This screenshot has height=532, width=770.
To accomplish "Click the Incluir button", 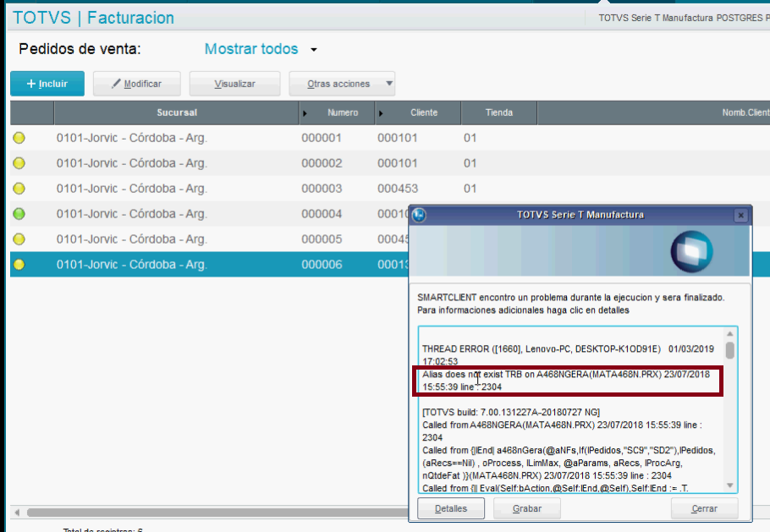I will pos(47,84).
